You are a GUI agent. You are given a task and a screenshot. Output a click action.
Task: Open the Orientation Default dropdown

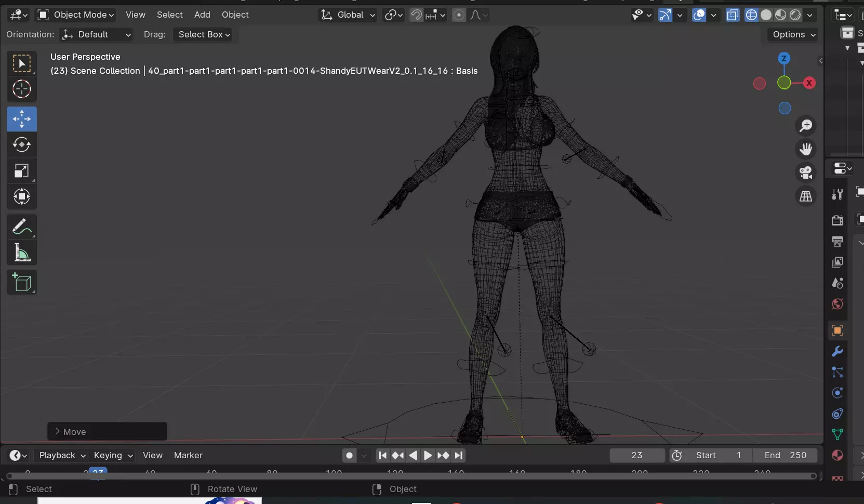96,35
